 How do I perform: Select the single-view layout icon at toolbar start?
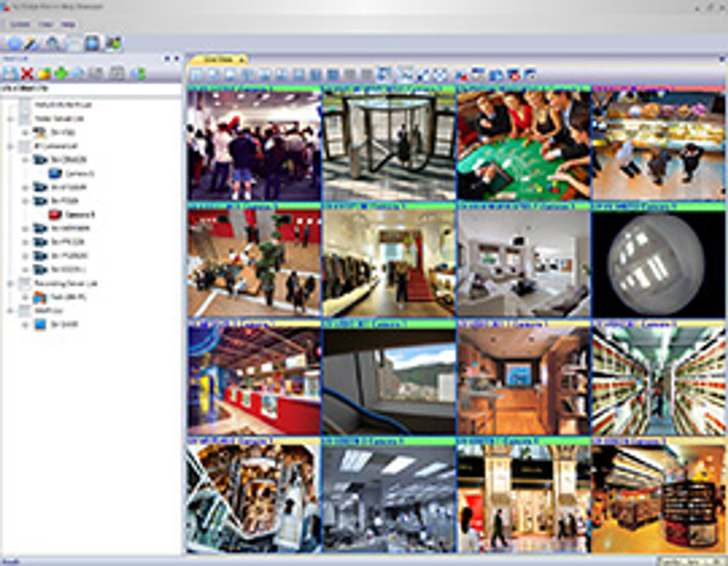pyautogui.click(x=196, y=75)
